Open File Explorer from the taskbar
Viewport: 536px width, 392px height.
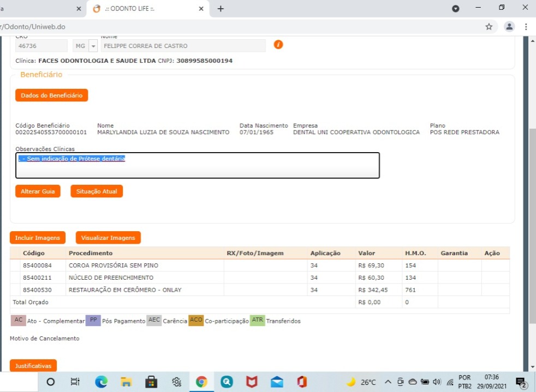tap(126, 382)
